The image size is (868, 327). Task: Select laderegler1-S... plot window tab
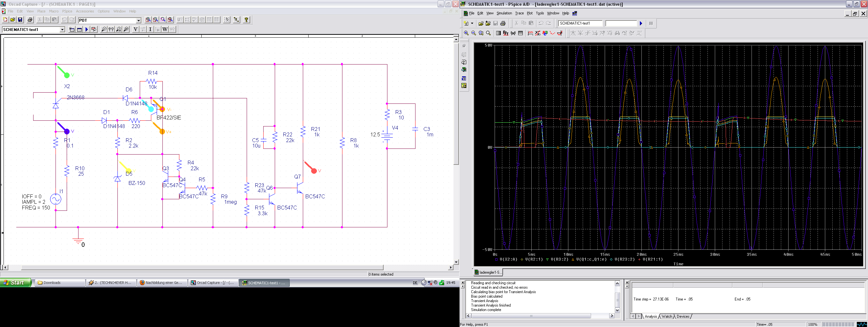coord(488,272)
